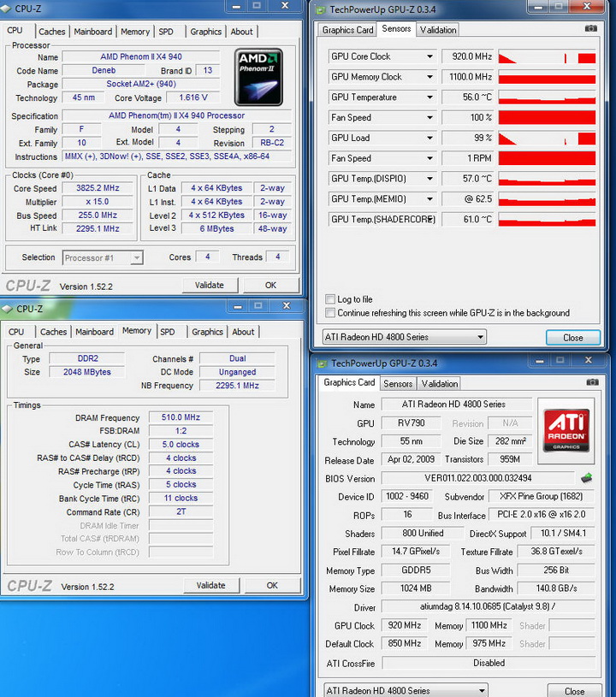Click the Core Speed 3825.2 MHz field
This screenshot has width=616, height=697.
click(x=98, y=188)
